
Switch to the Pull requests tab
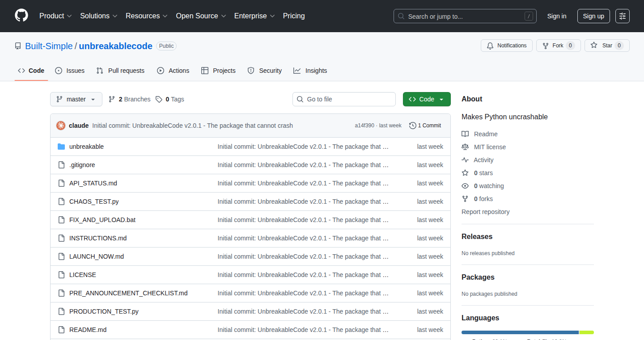pyautogui.click(x=120, y=71)
